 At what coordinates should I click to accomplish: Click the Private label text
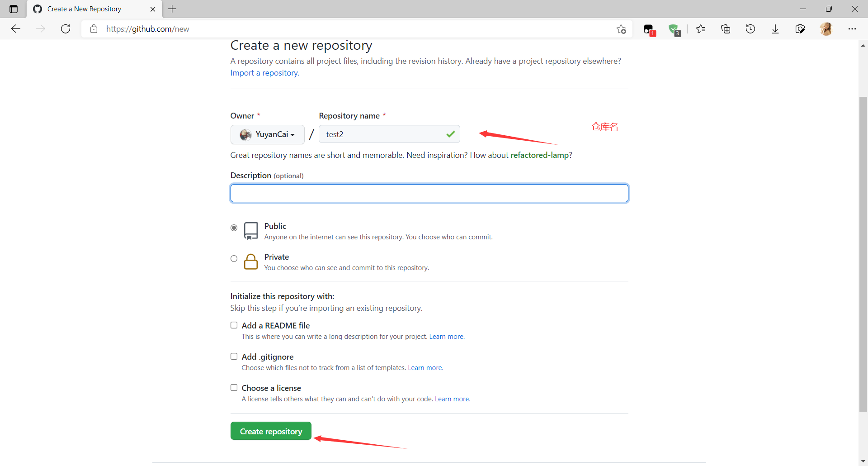tap(277, 257)
